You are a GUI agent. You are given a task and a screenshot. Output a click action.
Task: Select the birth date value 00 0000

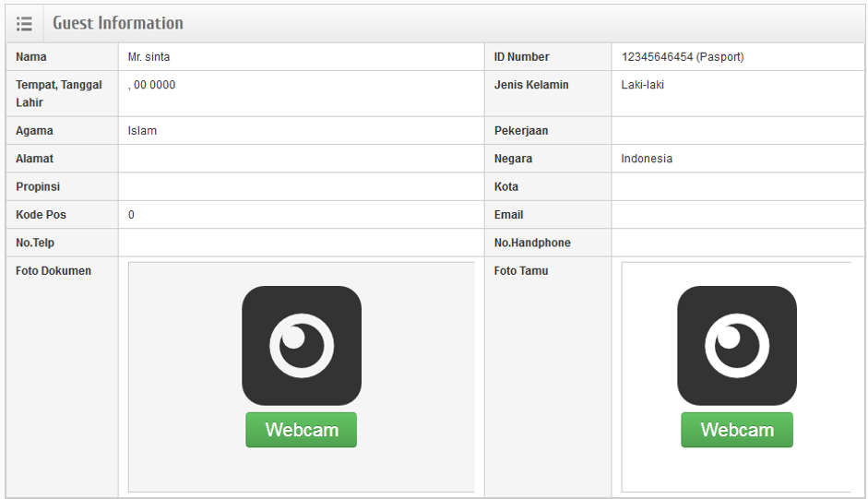click(152, 86)
